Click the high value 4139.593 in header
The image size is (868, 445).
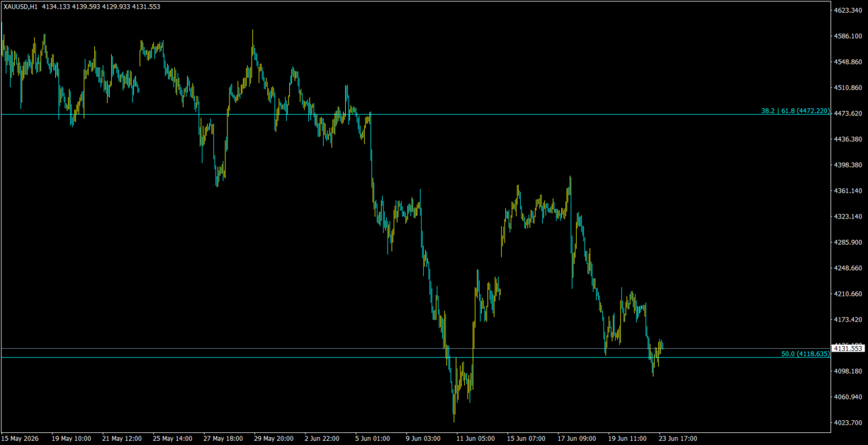point(85,6)
